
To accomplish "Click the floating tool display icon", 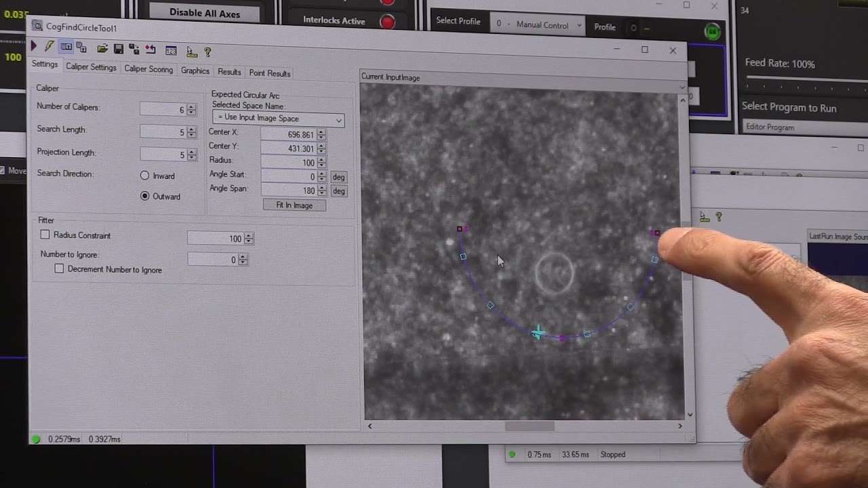I will pos(81,47).
